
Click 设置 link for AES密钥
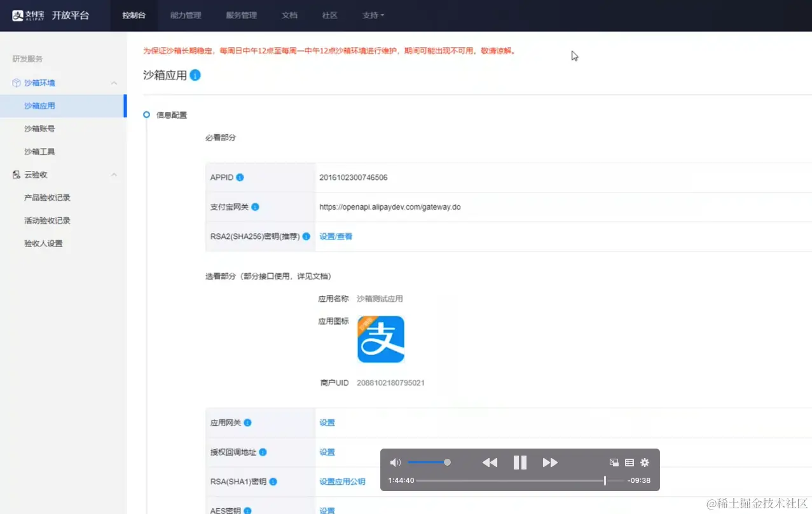click(x=327, y=511)
